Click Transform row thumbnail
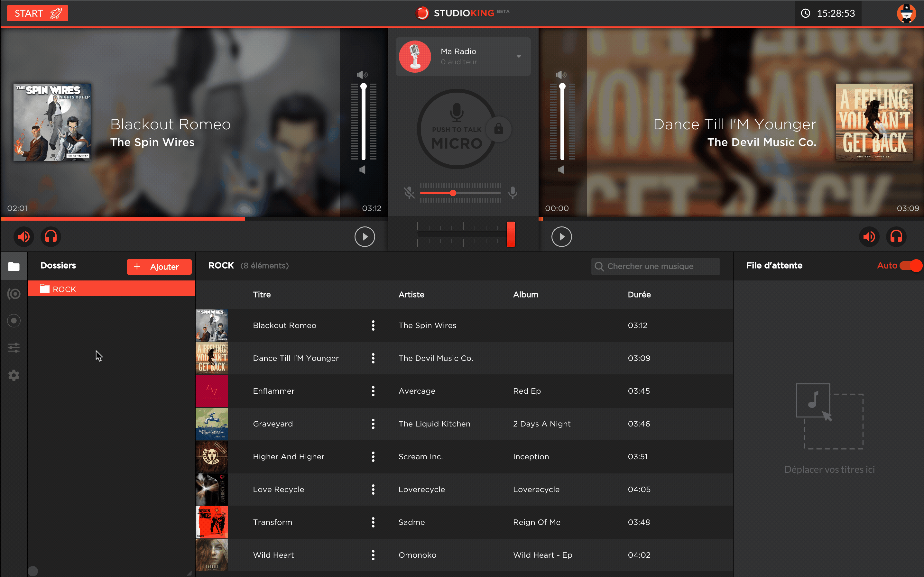 pos(211,522)
